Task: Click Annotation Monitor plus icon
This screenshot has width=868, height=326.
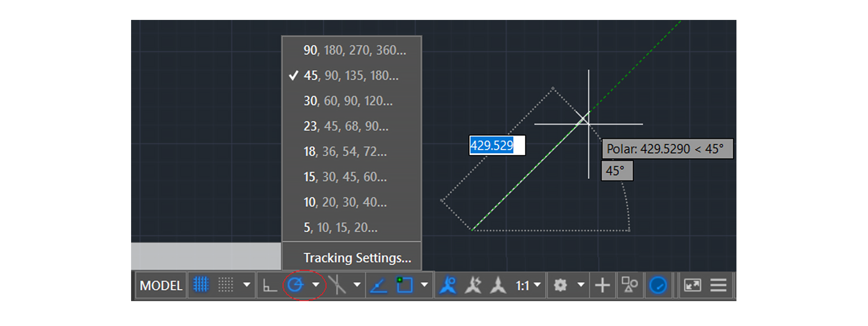Action: 602,285
